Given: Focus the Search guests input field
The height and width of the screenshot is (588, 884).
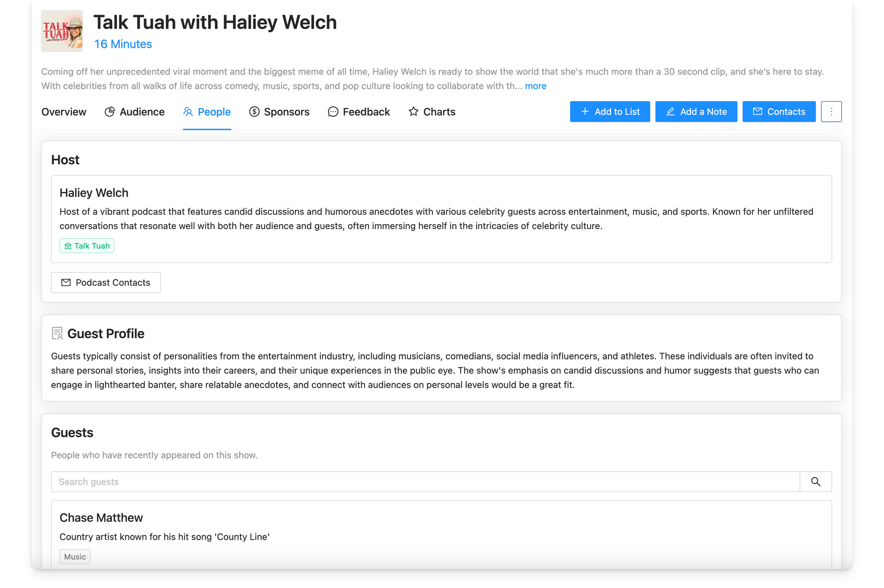Looking at the screenshot, I should 425,482.
